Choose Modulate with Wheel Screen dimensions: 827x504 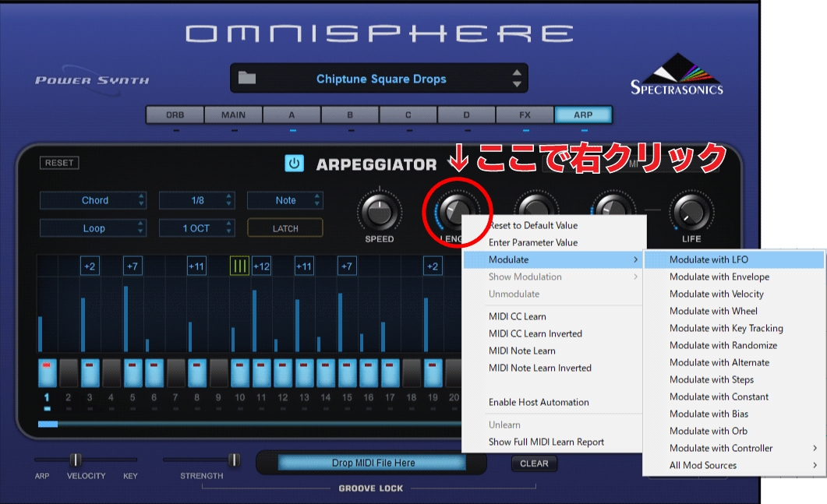coord(733,311)
